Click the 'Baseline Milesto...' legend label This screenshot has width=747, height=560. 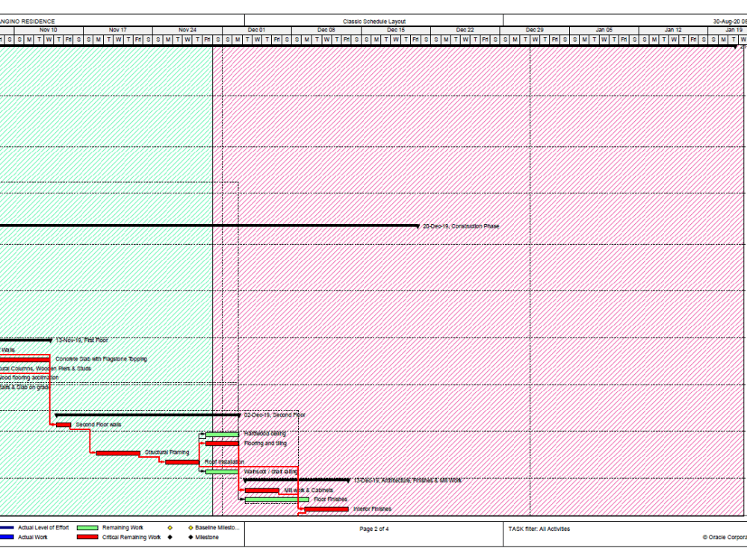pos(217,528)
